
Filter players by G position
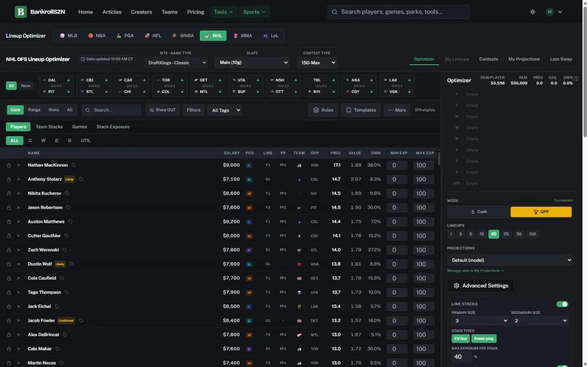coord(70,140)
